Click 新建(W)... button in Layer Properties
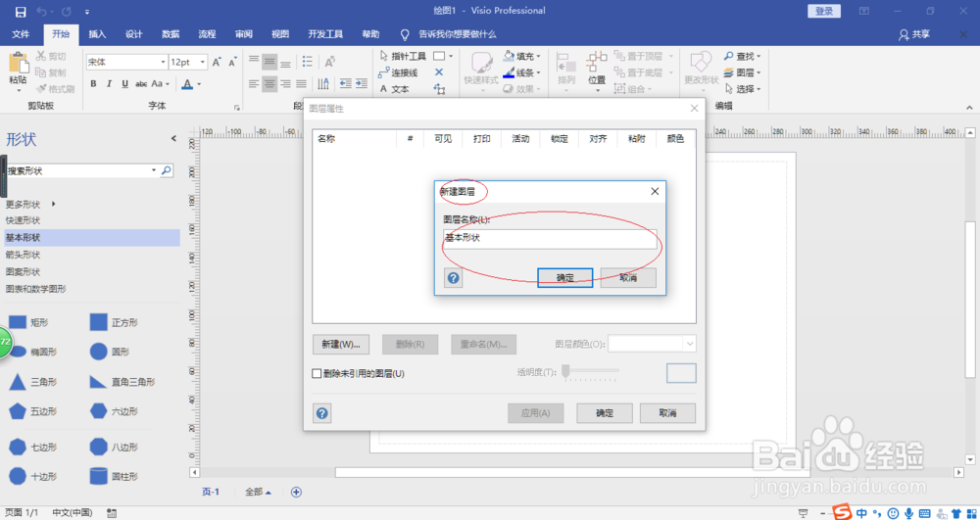Image resolution: width=980 pixels, height=520 pixels. (x=341, y=344)
